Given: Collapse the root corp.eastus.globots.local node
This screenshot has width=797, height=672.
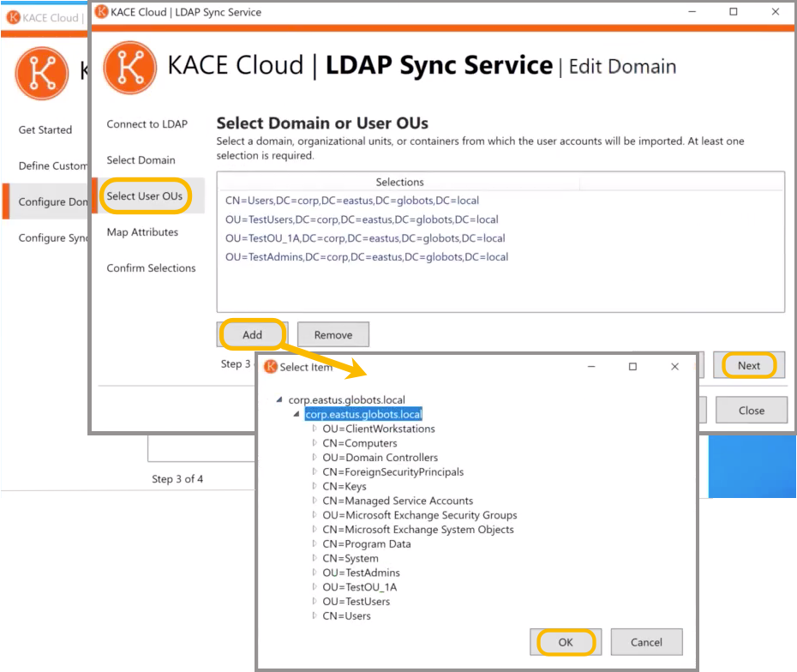Looking at the screenshot, I should coord(280,400).
